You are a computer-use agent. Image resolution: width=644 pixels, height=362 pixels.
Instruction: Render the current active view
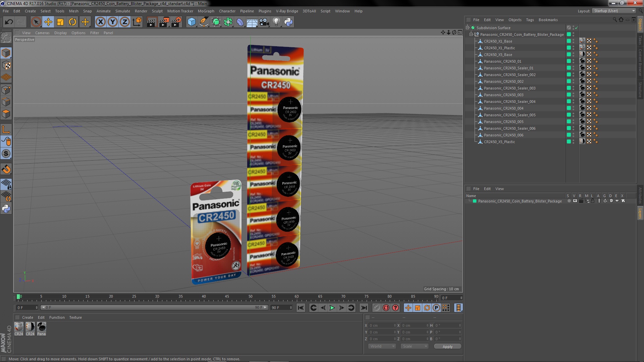pos(152,22)
